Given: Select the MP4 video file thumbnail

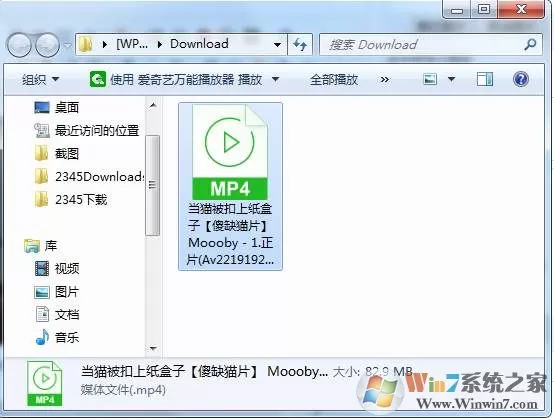Looking at the screenshot, I should tap(230, 187).
